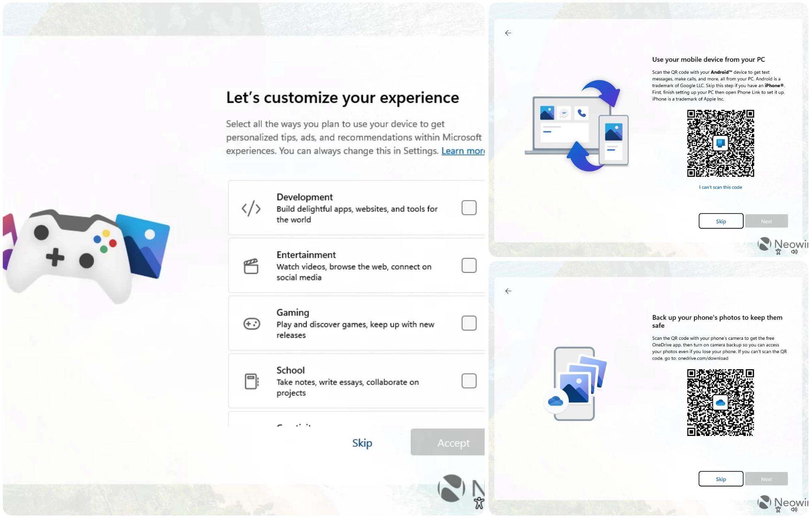
Task: Go back from the OneDrive backup screen
Action: tap(508, 291)
